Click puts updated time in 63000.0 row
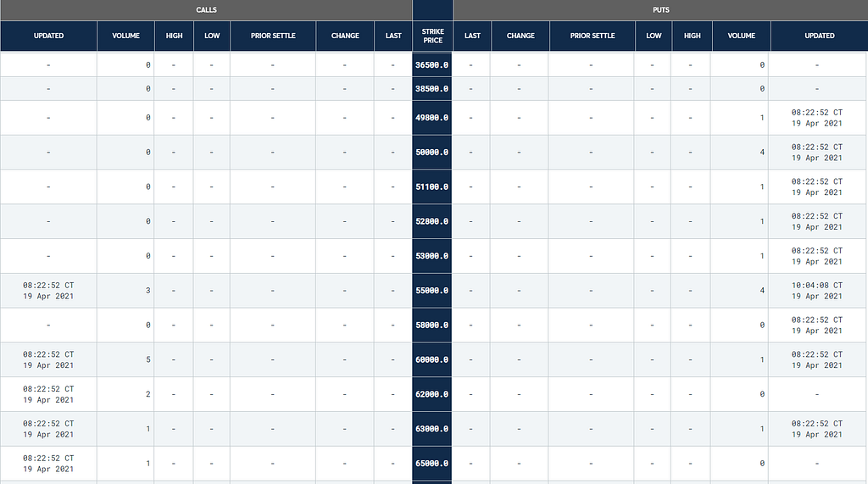The width and height of the screenshot is (868, 484). pyautogui.click(x=817, y=429)
